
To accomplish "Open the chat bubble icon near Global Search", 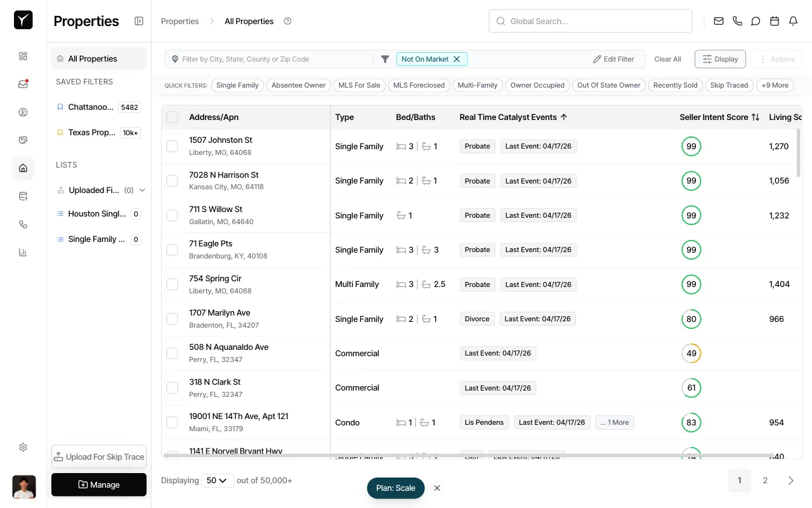I will (756, 20).
